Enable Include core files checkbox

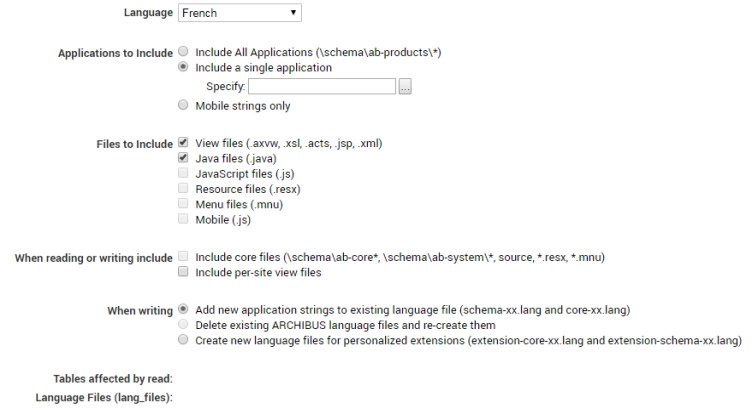pos(183,257)
